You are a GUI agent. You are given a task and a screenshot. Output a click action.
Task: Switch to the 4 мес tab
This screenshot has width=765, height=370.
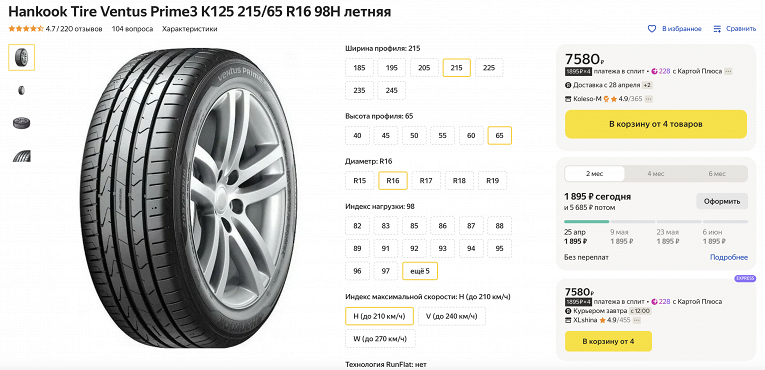[x=655, y=174]
